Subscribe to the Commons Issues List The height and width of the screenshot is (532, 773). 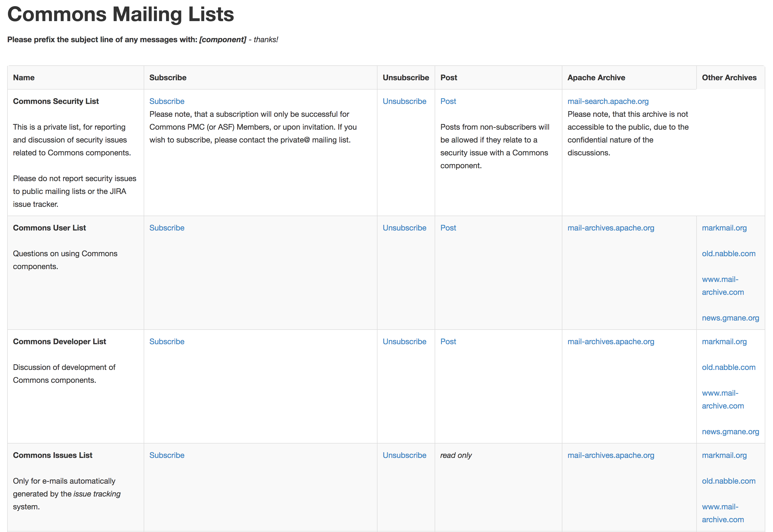point(167,455)
